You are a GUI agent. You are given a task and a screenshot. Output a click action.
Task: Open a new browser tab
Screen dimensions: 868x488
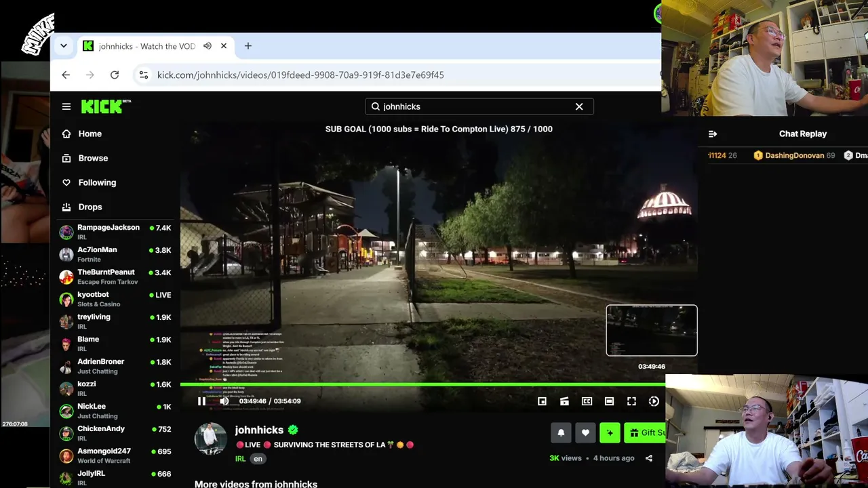(248, 46)
